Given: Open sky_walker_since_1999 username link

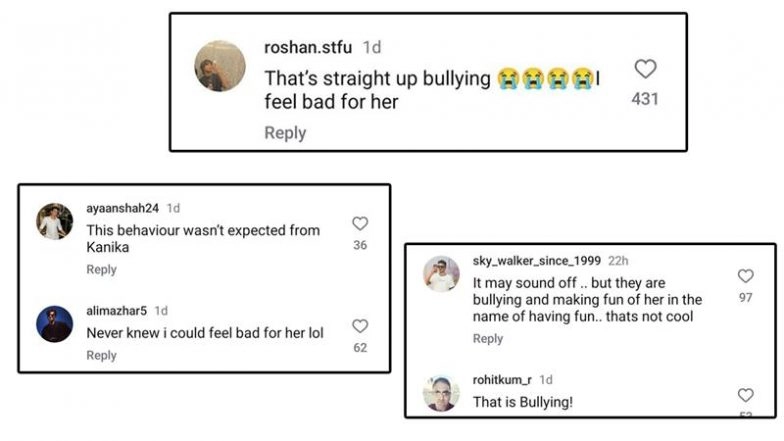Looking at the screenshot, I should click(x=537, y=260).
